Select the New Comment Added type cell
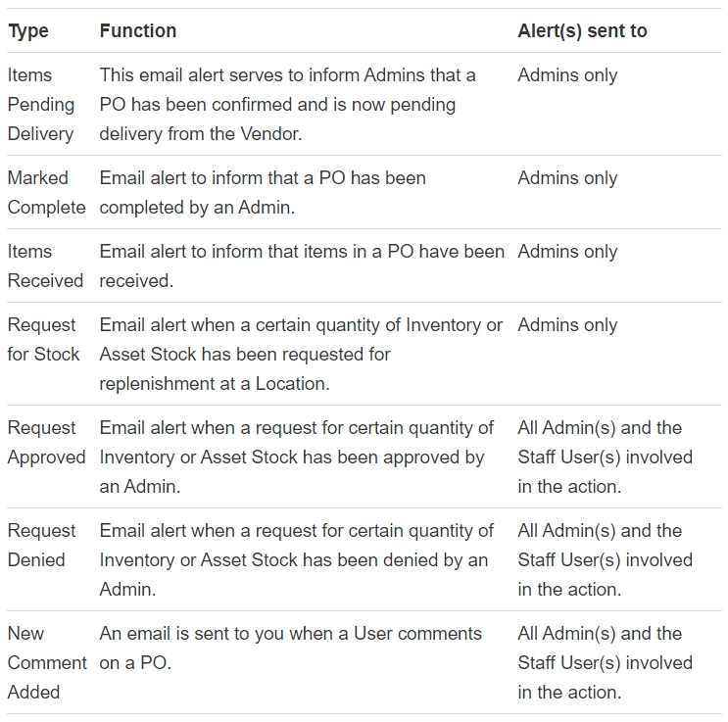728x722 pixels. coord(46,662)
